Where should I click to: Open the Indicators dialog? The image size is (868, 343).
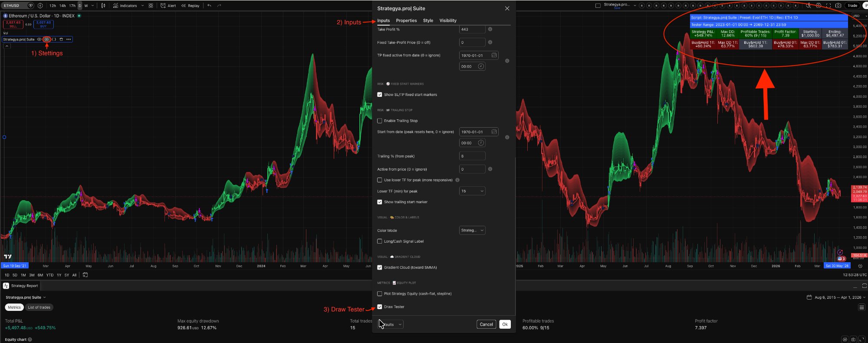pyautogui.click(x=125, y=6)
